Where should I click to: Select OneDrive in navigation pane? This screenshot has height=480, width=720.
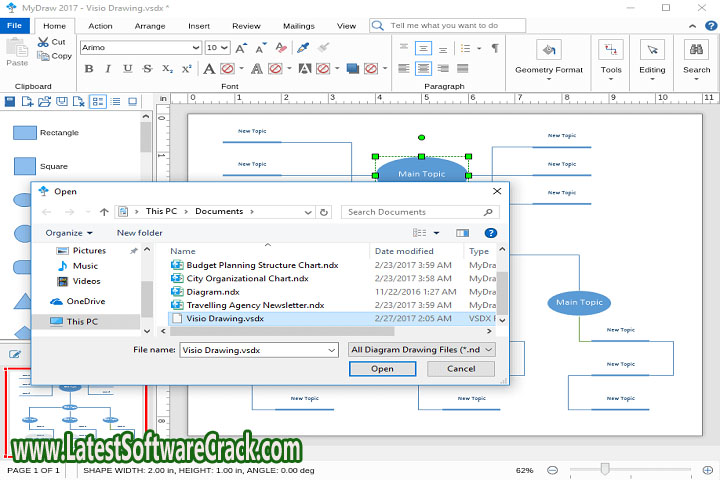[86, 301]
